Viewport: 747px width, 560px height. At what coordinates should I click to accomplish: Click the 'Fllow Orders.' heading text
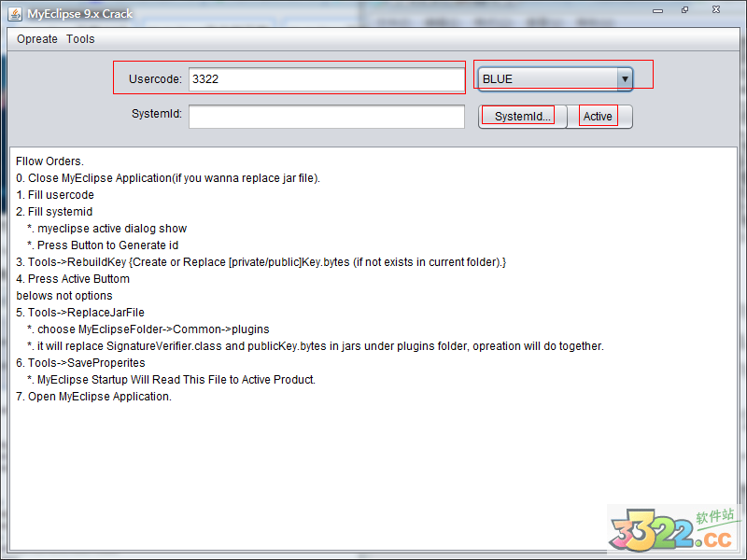coord(49,161)
